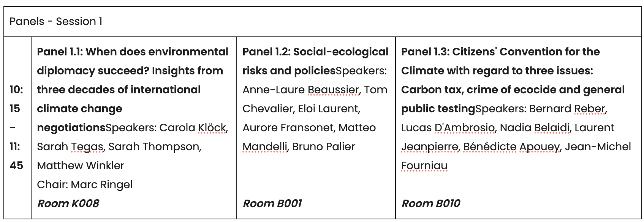Click on 'Chair: Marc Ringel' line
Viewport: 644px width, 222px height.
pos(85,185)
